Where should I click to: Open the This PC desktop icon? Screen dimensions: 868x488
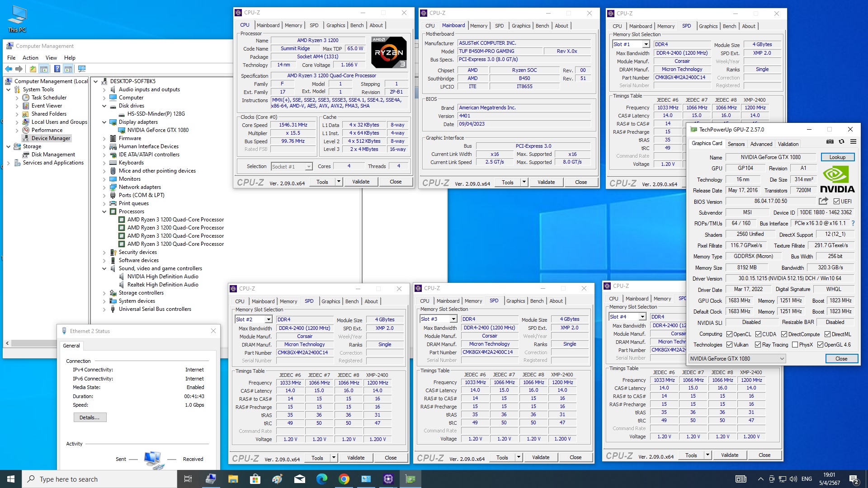point(17,19)
